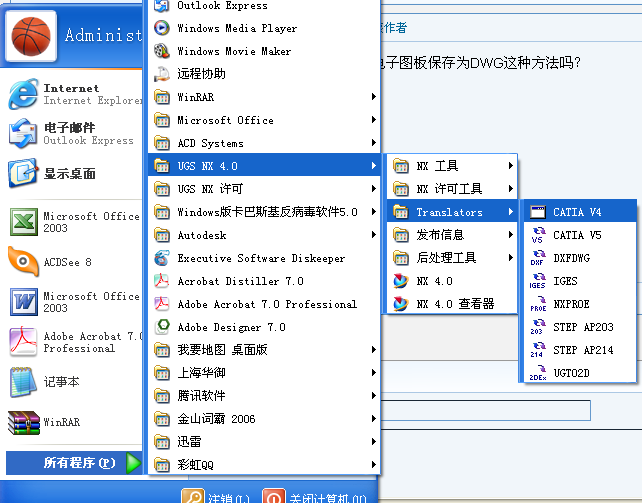Open Remote Assistance (远程协助)
Screen dimensions: 642x503
(264, 74)
